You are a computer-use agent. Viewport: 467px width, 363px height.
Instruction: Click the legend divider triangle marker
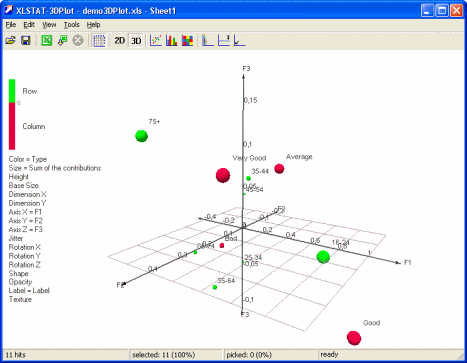point(18,103)
